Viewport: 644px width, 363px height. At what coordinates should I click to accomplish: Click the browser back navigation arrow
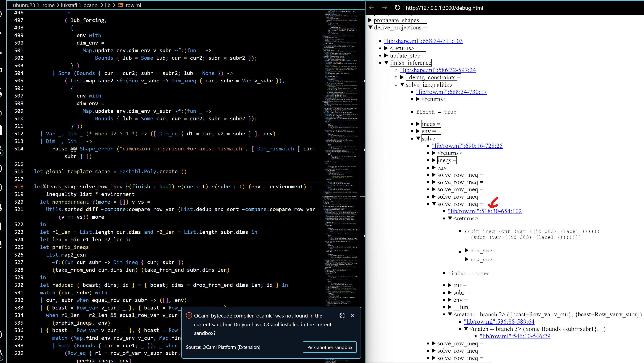(x=371, y=7)
